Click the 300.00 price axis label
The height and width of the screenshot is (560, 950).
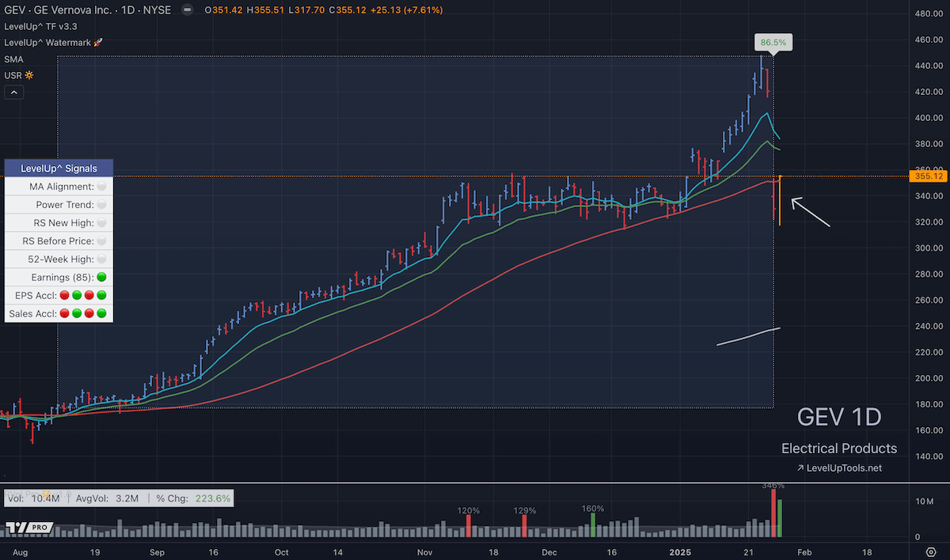(x=928, y=248)
